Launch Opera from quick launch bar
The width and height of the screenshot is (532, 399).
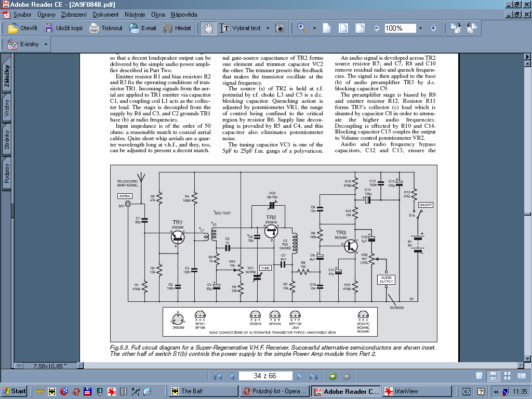coord(76,392)
